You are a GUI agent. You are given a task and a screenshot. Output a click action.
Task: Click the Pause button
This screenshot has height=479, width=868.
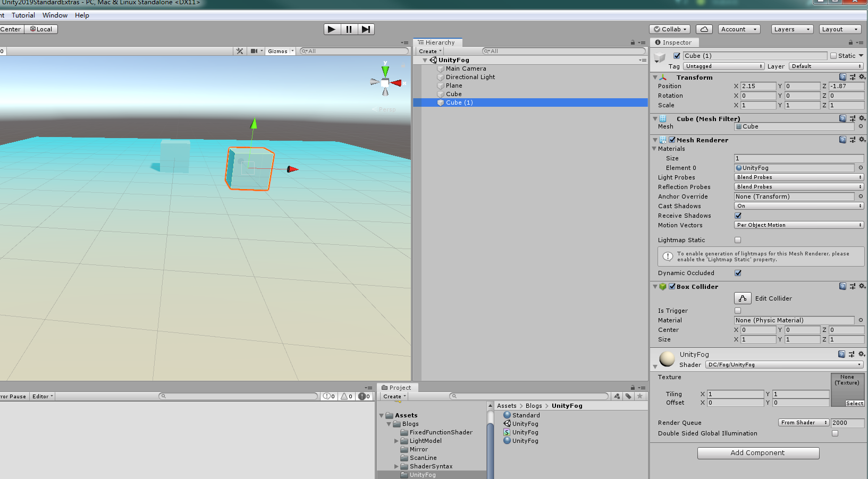pyautogui.click(x=349, y=29)
